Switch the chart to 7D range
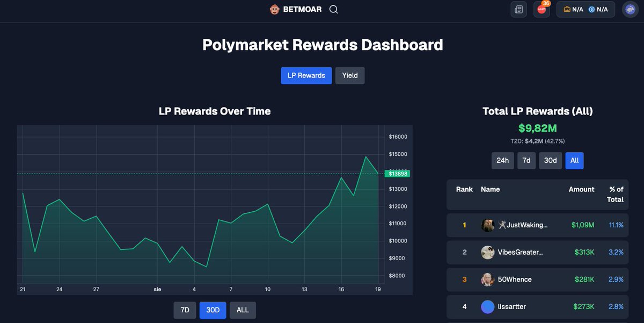Viewport: 644px width, 323px height. (185, 310)
